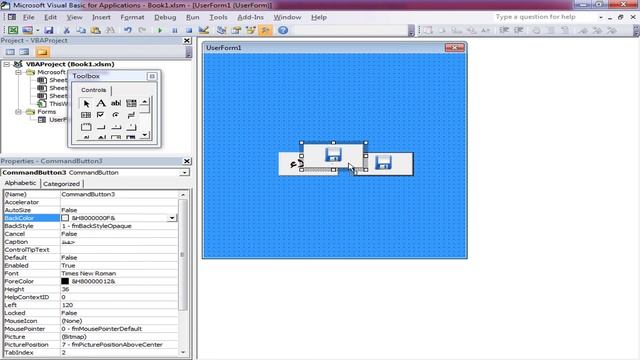Open the Debug menu

(165, 17)
